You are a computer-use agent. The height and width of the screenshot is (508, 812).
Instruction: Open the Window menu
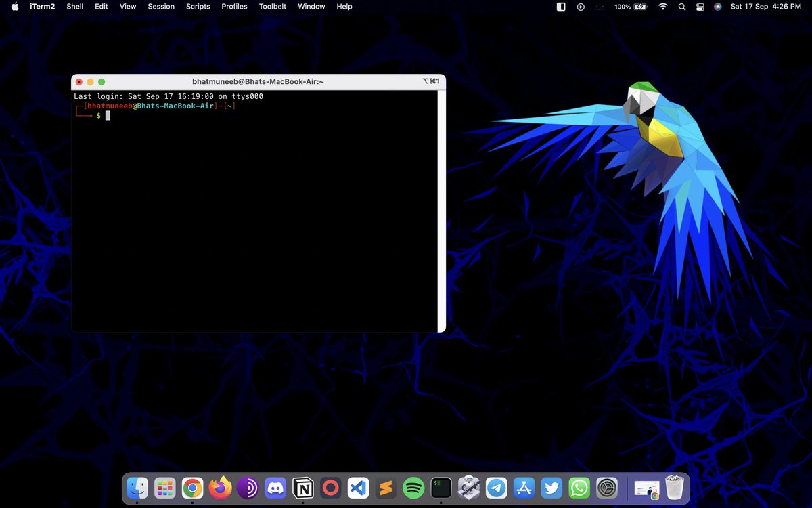pos(311,7)
